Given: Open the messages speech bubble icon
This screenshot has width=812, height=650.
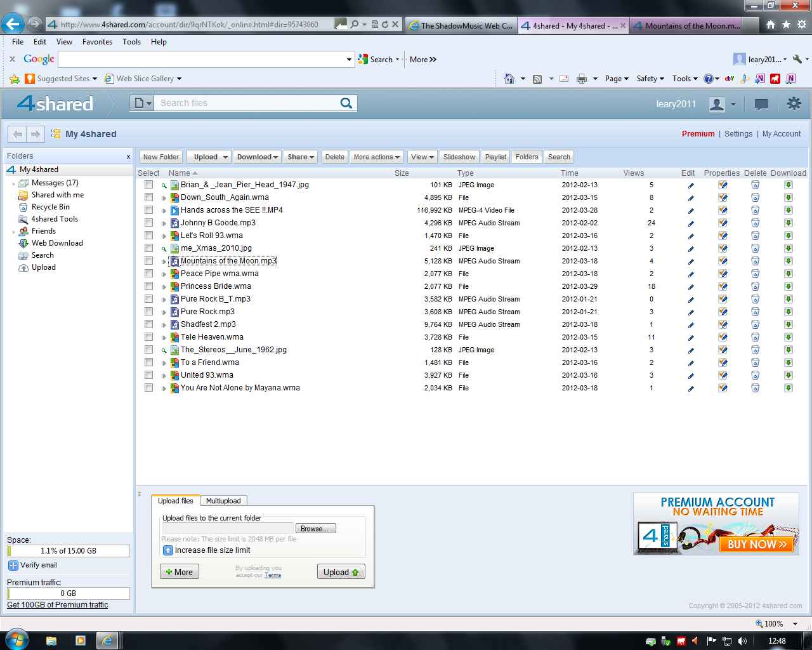Looking at the screenshot, I should coord(761,104).
